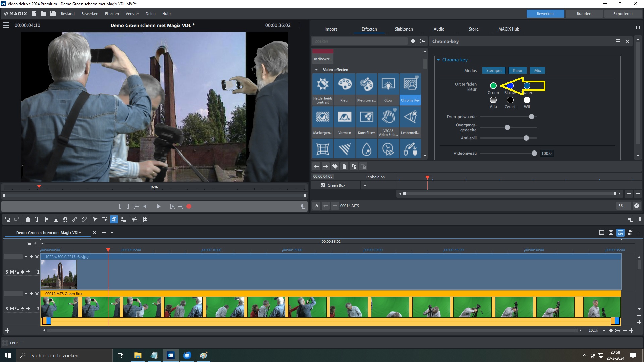
Task: Click the save project disk icon
Action: pyautogui.click(x=53, y=14)
